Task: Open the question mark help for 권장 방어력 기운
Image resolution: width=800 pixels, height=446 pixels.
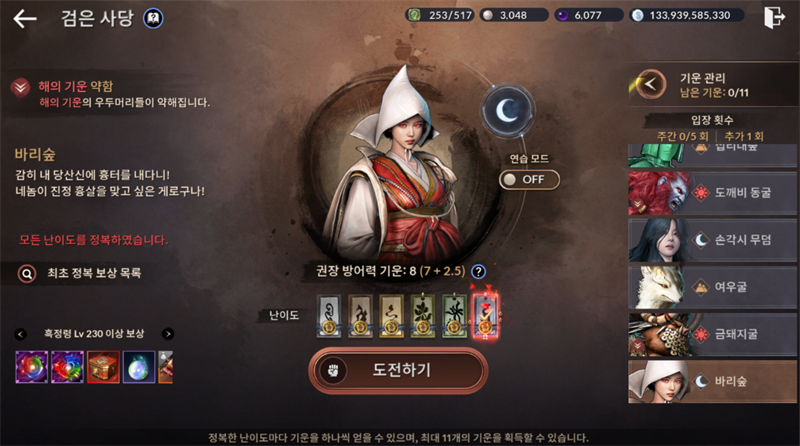Action: 478,271
